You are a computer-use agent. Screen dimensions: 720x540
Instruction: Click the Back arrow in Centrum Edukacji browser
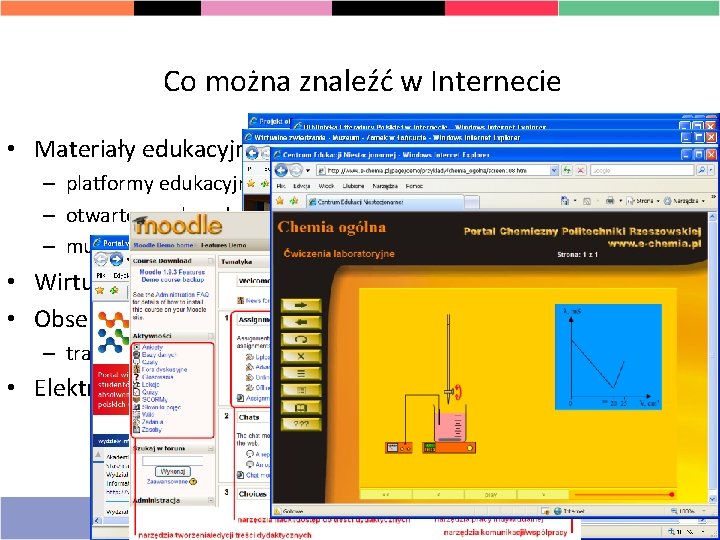tap(281, 171)
